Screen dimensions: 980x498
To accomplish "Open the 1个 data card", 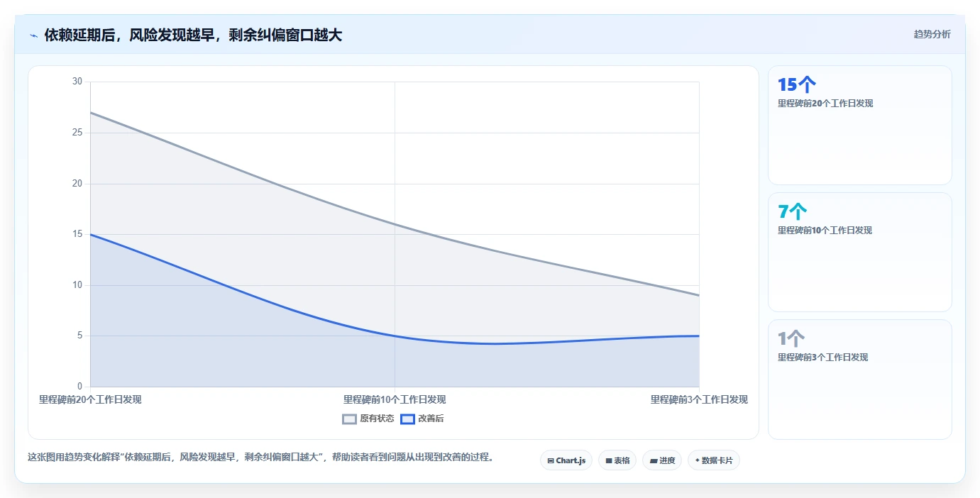I will pyautogui.click(x=860, y=380).
